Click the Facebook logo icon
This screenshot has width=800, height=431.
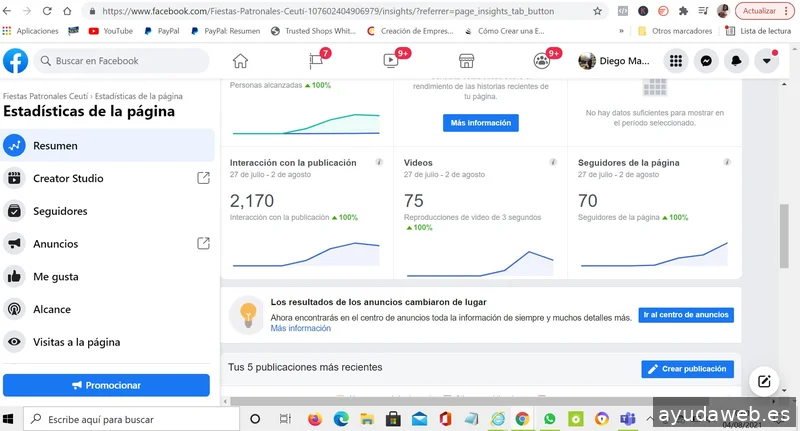pyautogui.click(x=15, y=61)
